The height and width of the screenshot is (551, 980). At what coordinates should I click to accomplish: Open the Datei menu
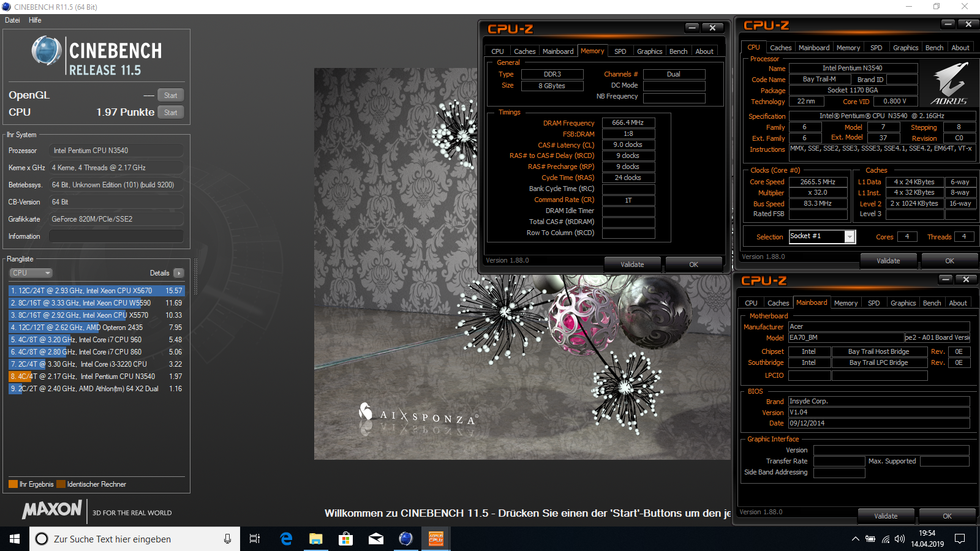click(12, 20)
